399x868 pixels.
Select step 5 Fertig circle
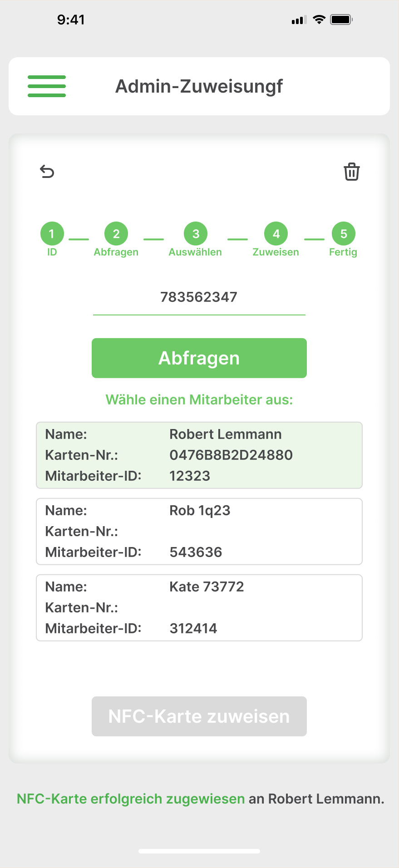[x=343, y=234]
